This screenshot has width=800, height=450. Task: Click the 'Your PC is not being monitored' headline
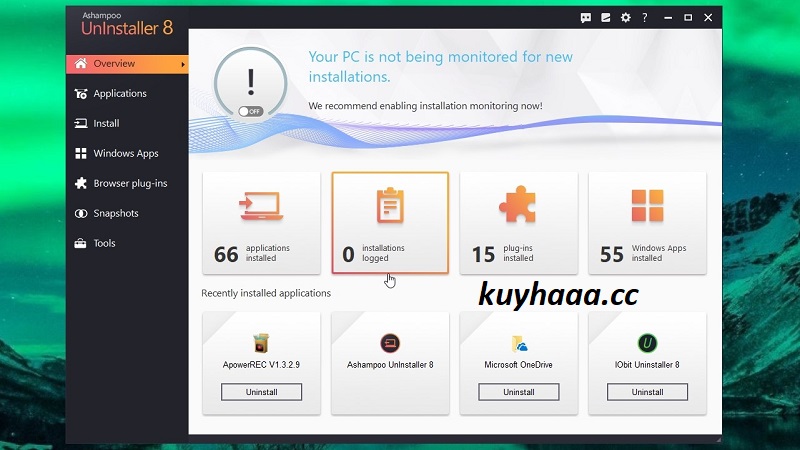(440, 66)
